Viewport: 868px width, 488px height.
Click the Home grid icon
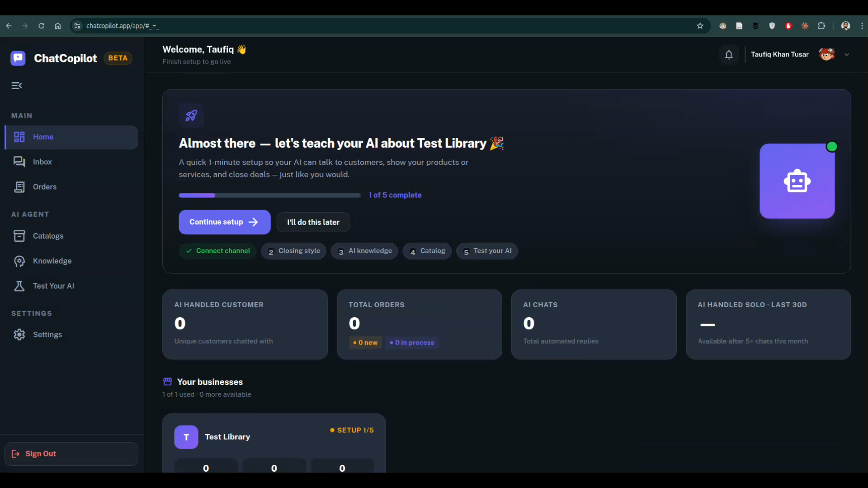point(19,137)
